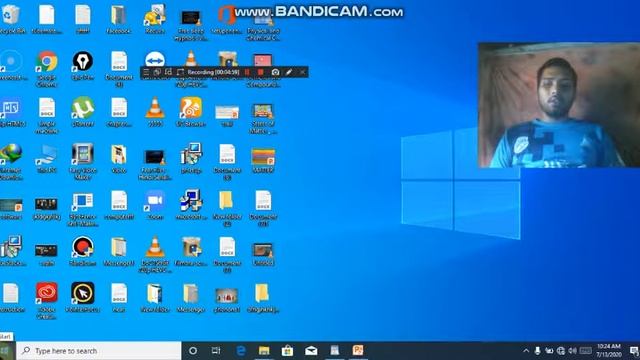
Task: Launch Microsoft Edge from the taskbar
Action: [x=241, y=351]
